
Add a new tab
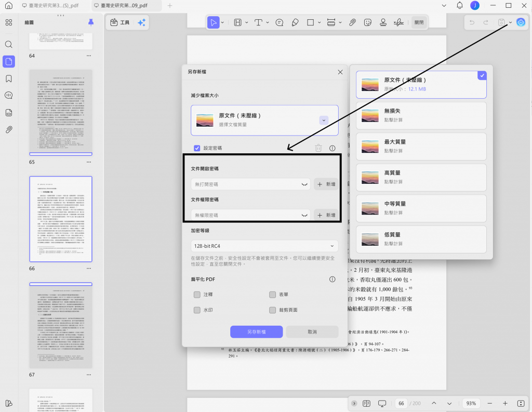point(170,5)
